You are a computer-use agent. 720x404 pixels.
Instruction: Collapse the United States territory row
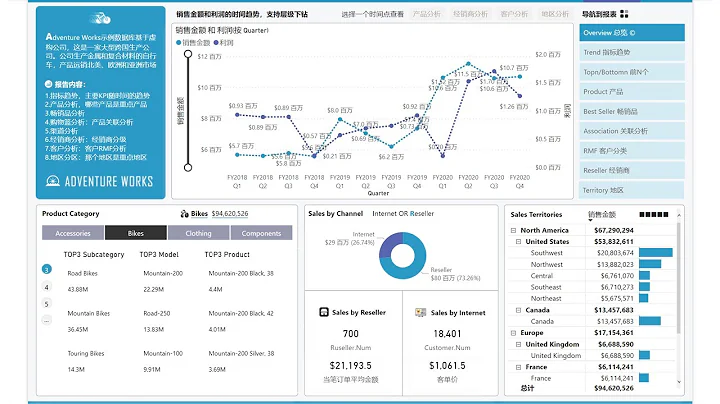click(518, 241)
